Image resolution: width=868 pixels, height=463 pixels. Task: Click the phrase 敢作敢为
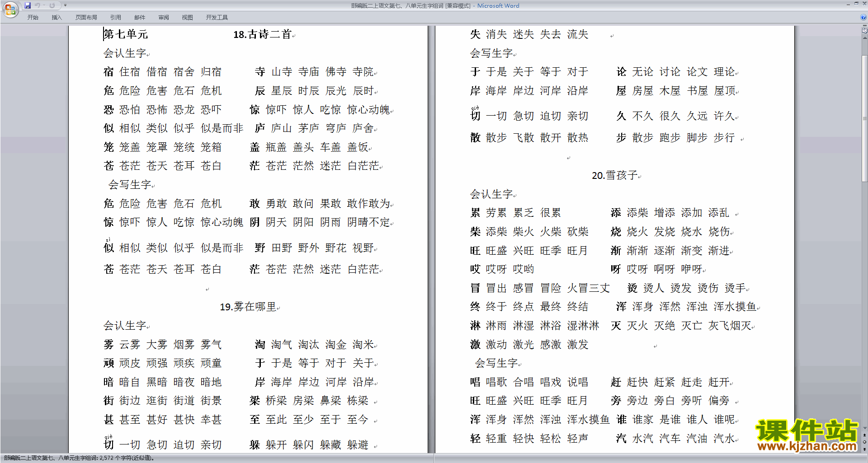point(368,204)
